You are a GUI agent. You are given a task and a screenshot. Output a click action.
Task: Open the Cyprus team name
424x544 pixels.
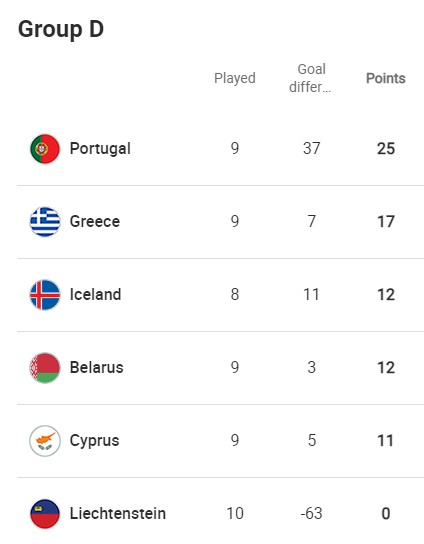point(94,441)
